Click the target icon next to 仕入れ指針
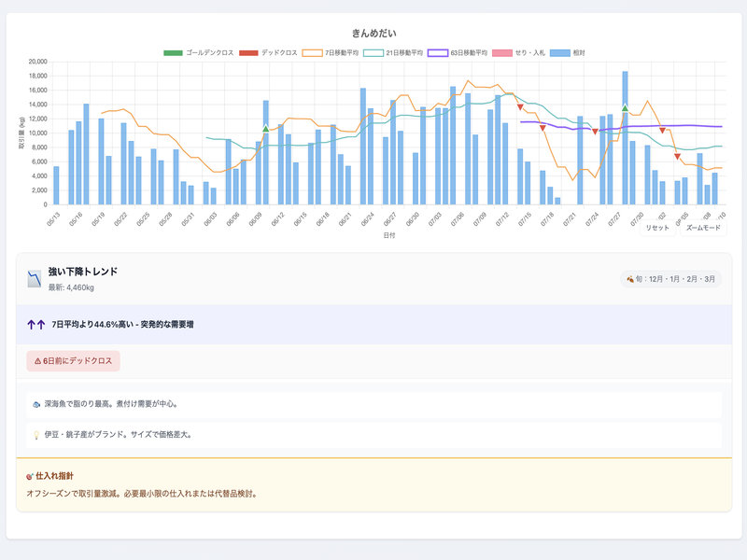 pyautogui.click(x=30, y=476)
